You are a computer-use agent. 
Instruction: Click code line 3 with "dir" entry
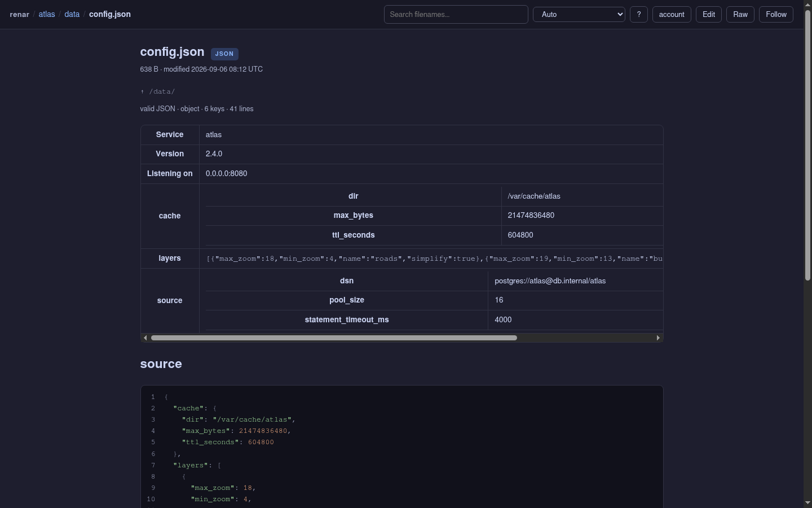pos(239,420)
